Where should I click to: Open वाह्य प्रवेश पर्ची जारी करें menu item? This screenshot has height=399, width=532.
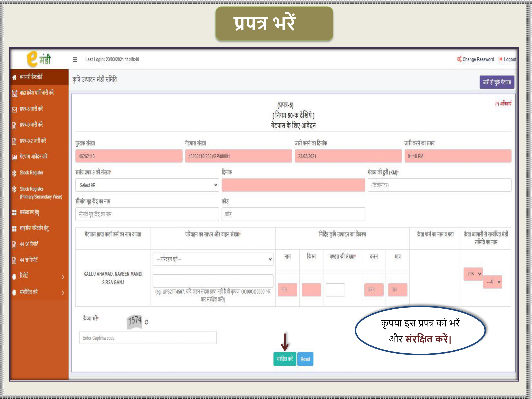point(39,93)
